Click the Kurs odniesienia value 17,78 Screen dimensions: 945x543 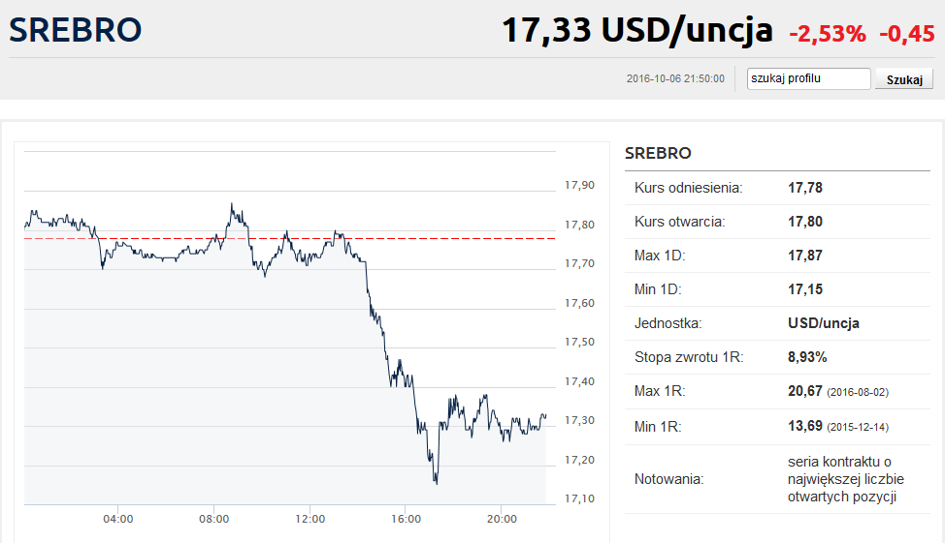click(805, 188)
